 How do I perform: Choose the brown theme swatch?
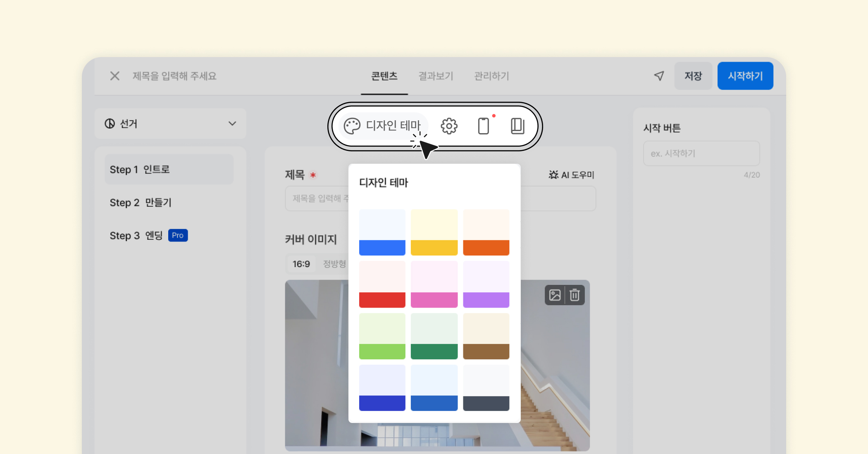pyautogui.click(x=486, y=336)
